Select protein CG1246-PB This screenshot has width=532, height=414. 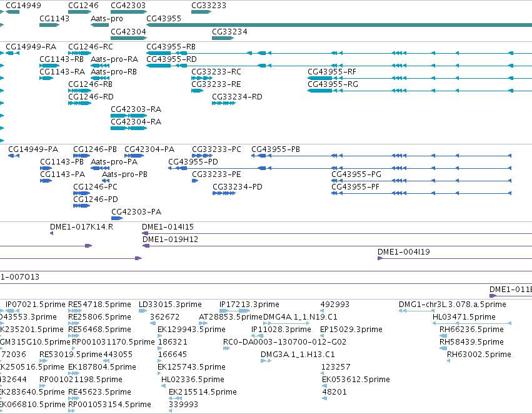[x=95, y=149]
